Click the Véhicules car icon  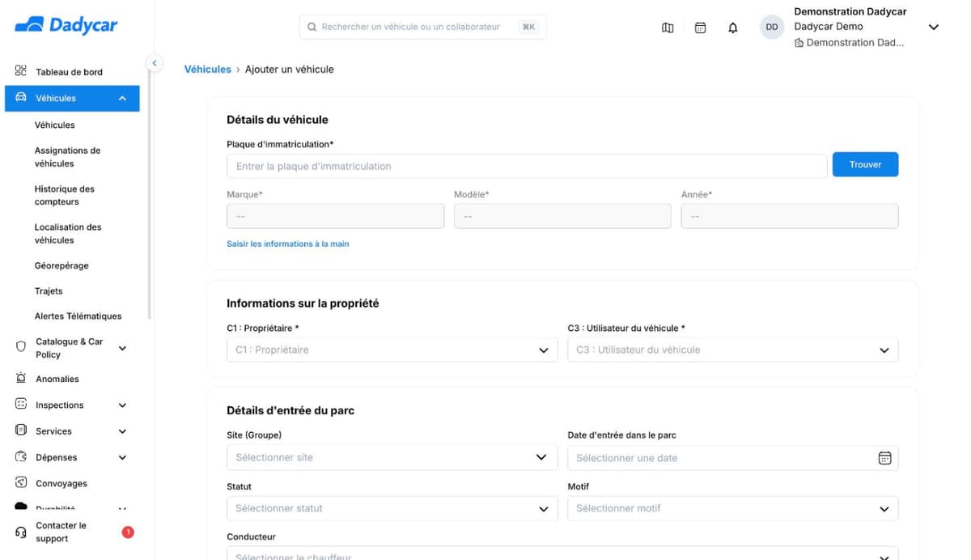(x=21, y=98)
